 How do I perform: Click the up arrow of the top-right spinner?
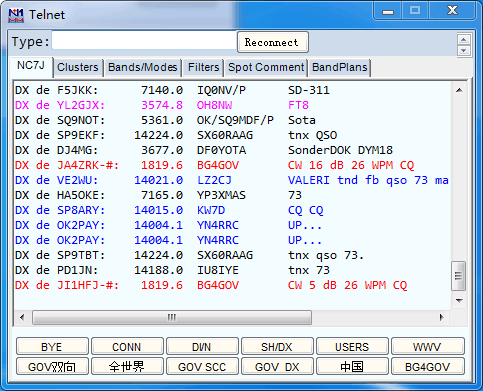(x=463, y=40)
